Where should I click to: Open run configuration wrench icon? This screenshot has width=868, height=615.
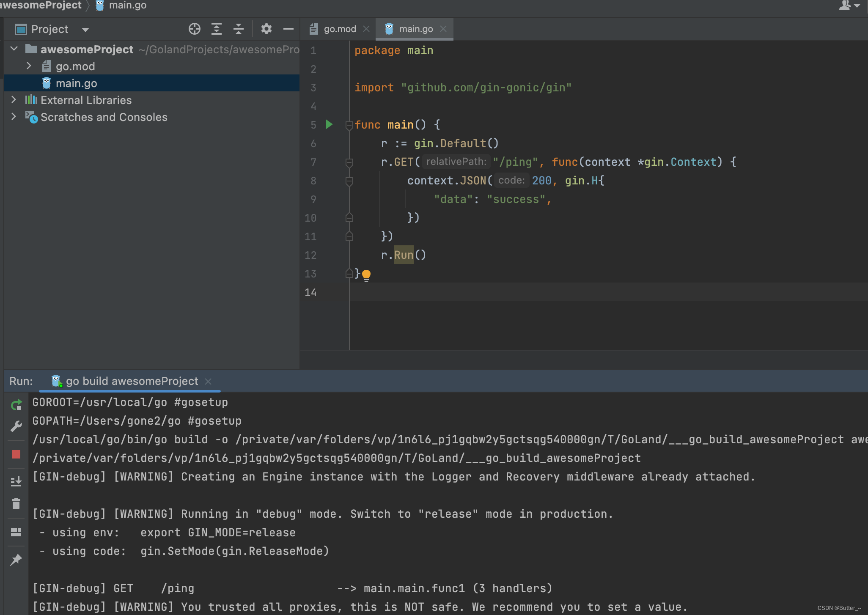16,426
